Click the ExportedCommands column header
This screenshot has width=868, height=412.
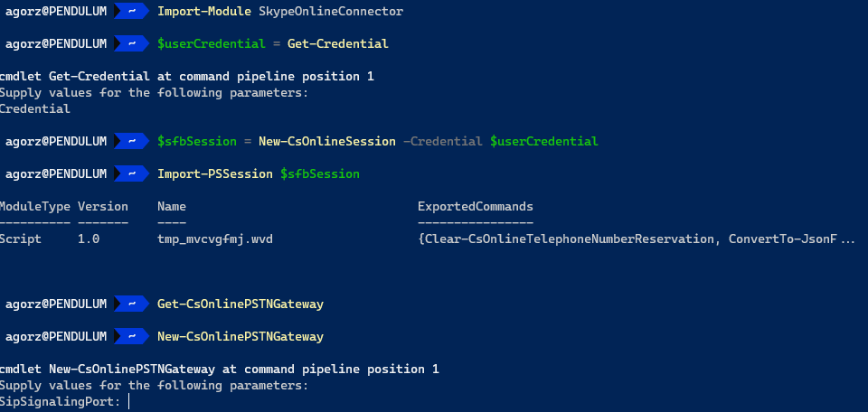pos(476,207)
